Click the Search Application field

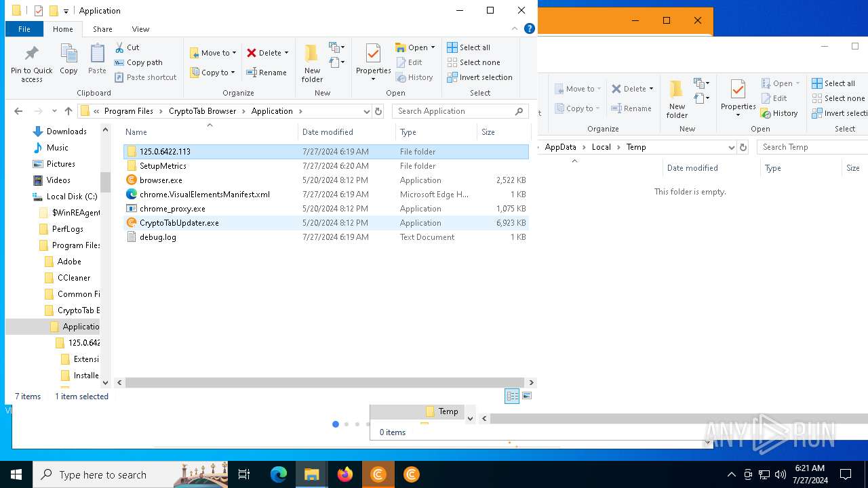point(461,111)
